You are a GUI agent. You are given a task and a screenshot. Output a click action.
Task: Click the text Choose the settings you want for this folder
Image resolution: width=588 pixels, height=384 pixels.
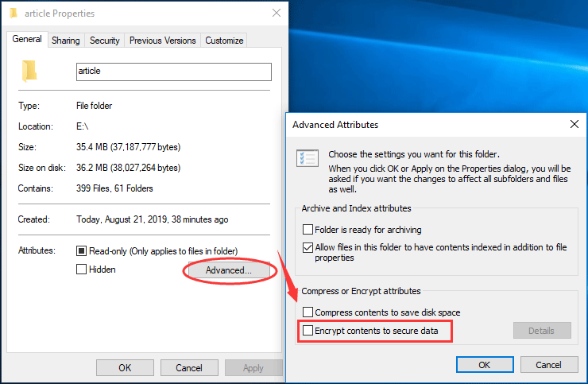pos(414,154)
